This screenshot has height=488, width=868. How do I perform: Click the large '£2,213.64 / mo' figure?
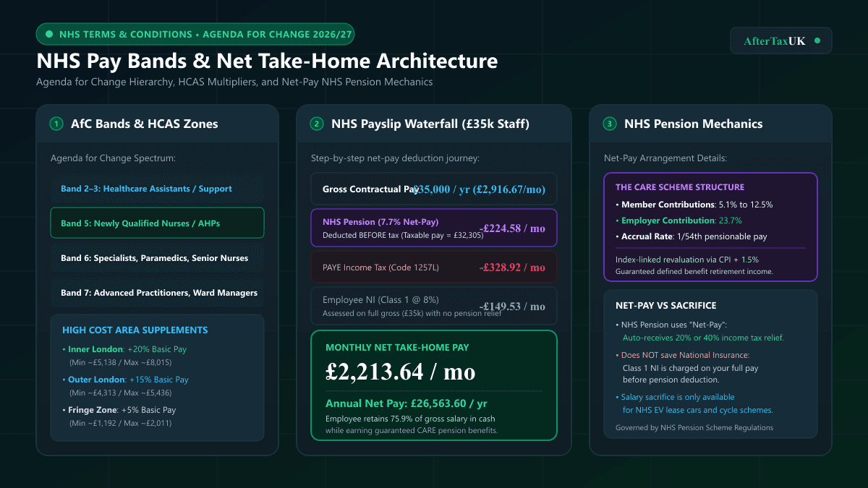401,372
